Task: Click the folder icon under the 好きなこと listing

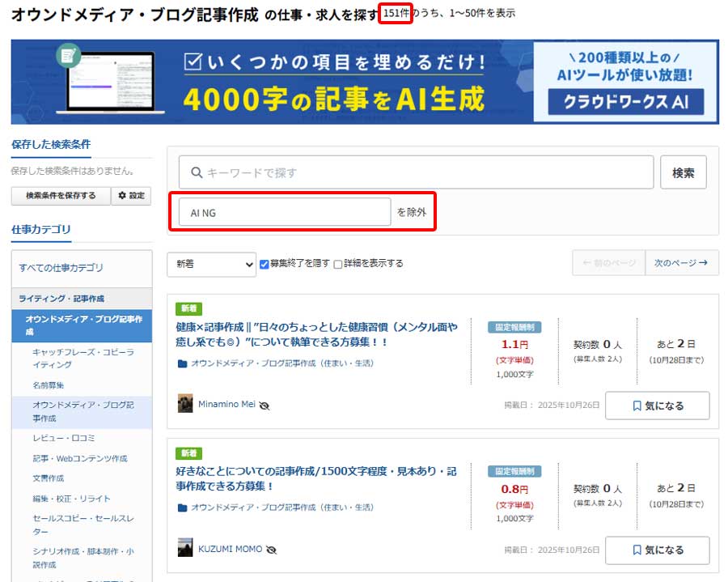Action: coord(182,508)
